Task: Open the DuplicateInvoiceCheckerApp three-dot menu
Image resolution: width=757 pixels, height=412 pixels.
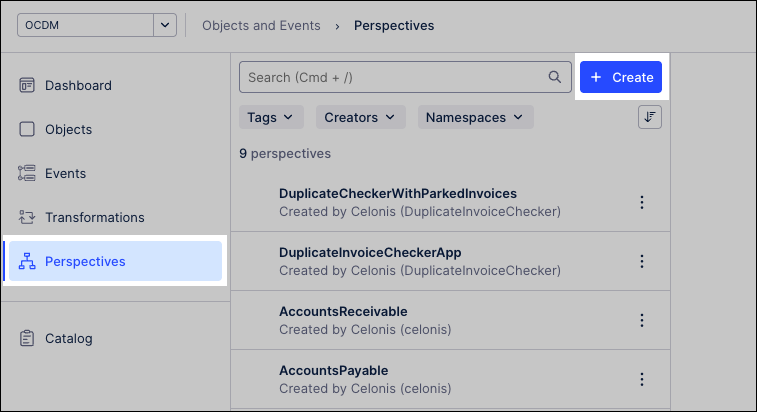Action: pyautogui.click(x=642, y=261)
